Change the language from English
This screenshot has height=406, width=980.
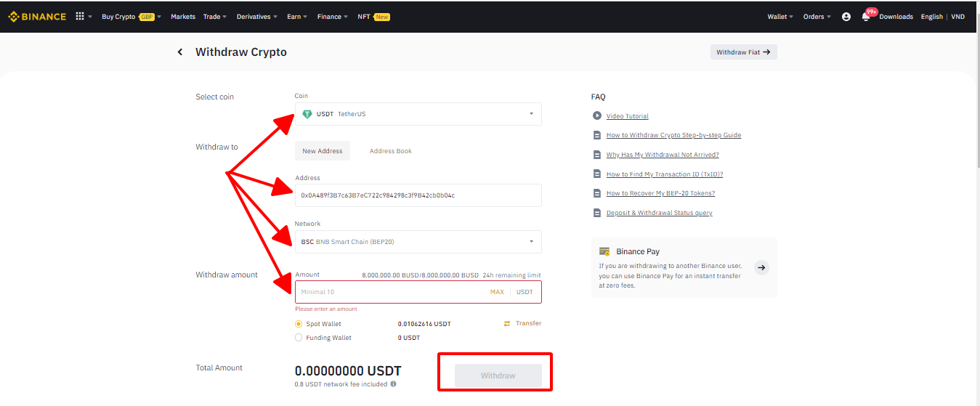pos(931,17)
